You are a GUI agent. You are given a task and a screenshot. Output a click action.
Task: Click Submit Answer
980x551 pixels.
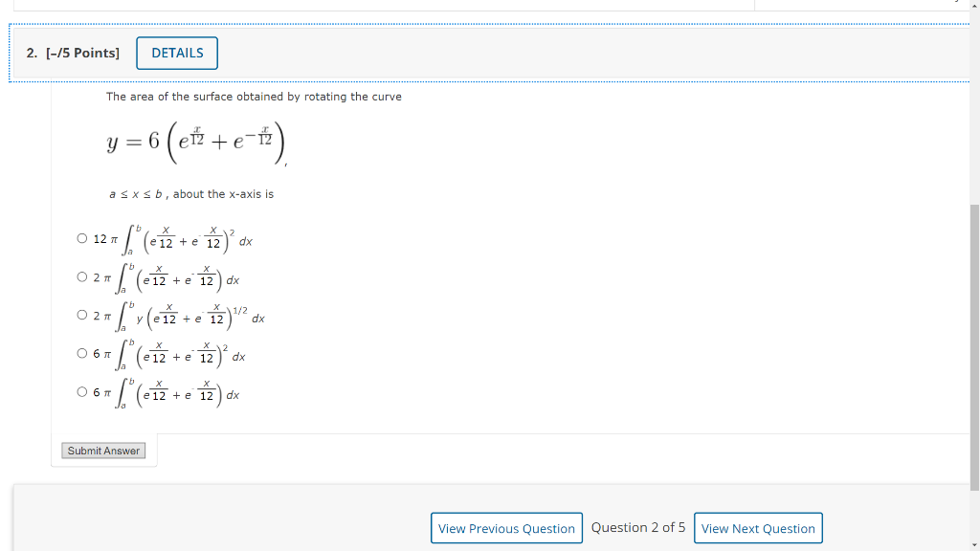[102, 450]
